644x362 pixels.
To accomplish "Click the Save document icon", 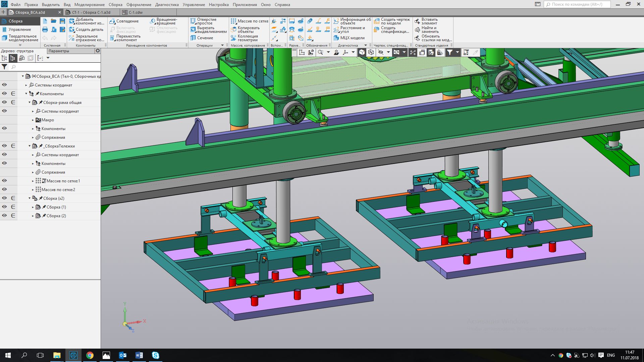I will (x=62, y=21).
